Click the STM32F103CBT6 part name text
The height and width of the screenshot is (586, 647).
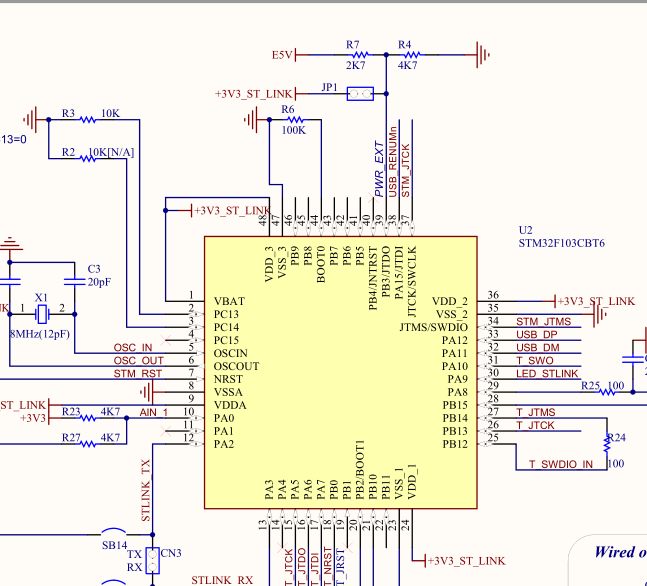pyautogui.click(x=562, y=243)
